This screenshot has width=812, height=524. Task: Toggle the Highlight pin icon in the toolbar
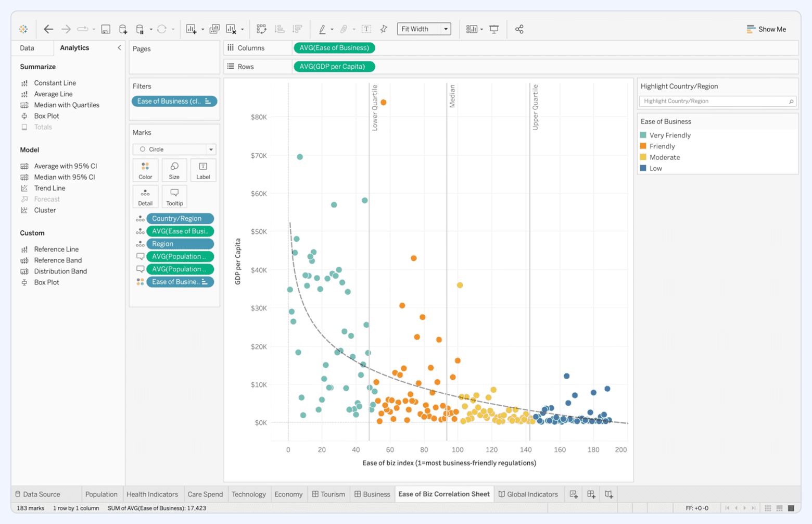tap(383, 29)
